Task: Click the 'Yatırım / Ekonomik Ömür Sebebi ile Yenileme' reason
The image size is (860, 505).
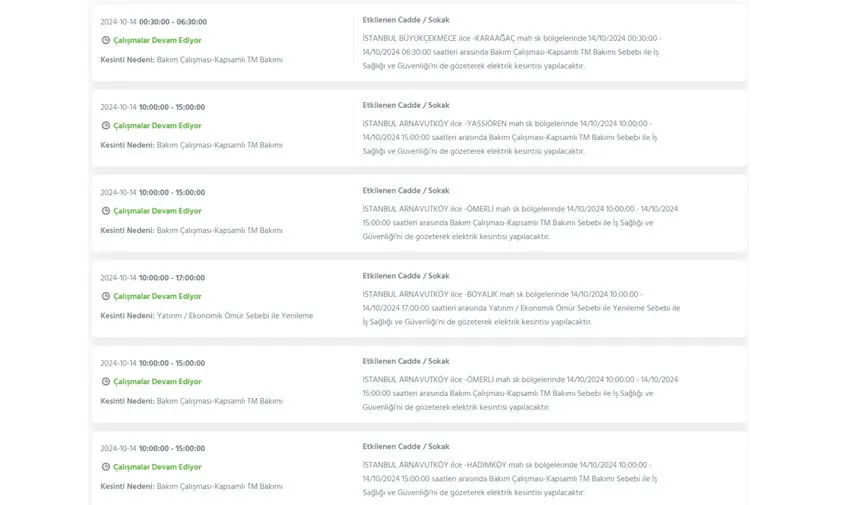Action: 235,315
